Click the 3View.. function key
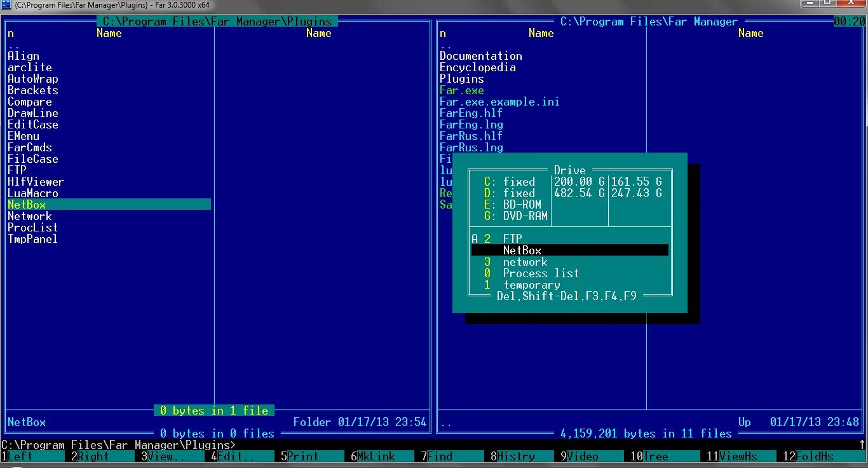Screen dimensions: 868x468 [173, 457]
